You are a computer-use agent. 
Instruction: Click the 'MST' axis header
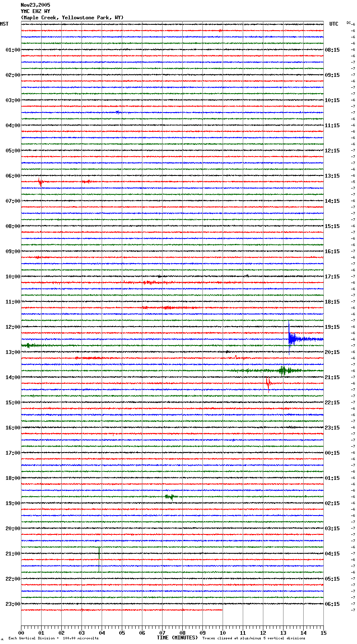4,24
